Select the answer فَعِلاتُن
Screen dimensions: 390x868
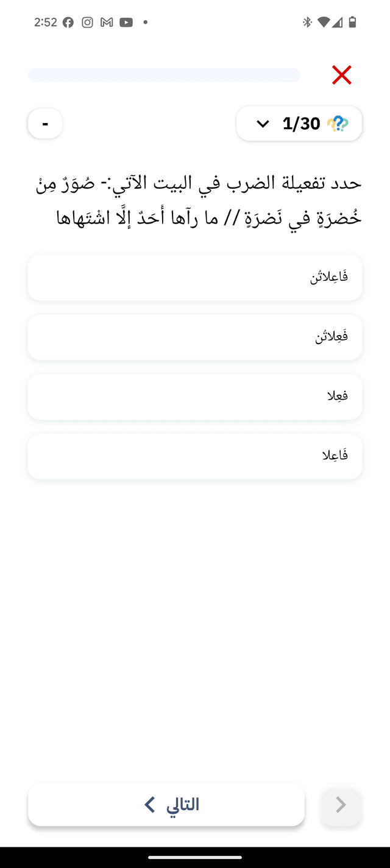pos(195,337)
